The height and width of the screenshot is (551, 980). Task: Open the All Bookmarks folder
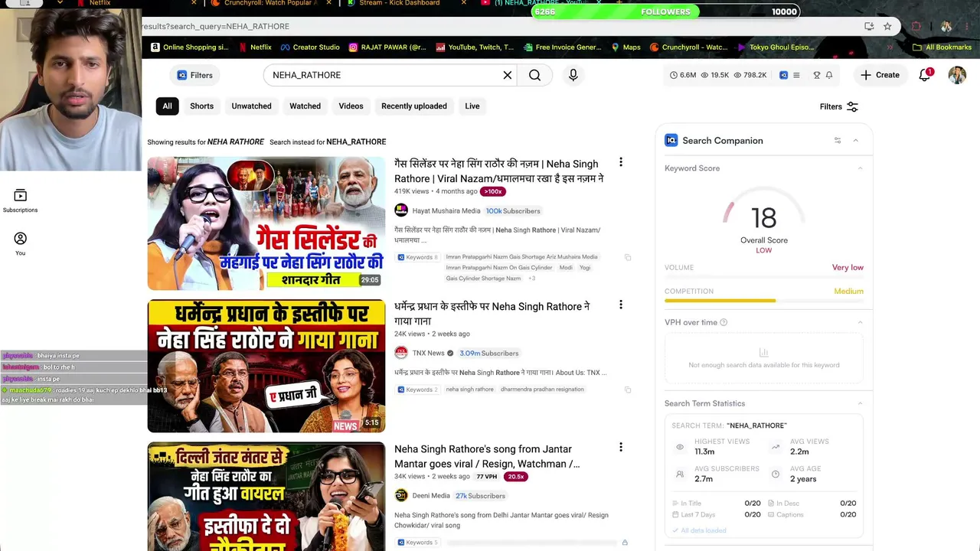click(x=942, y=47)
